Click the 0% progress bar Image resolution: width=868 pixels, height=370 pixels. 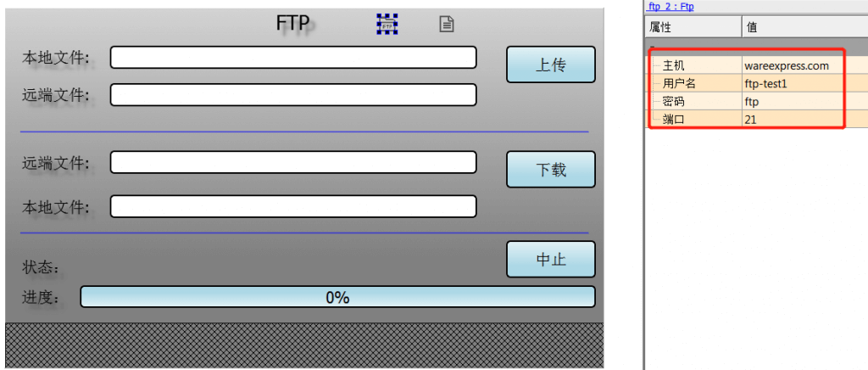pyautogui.click(x=337, y=297)
